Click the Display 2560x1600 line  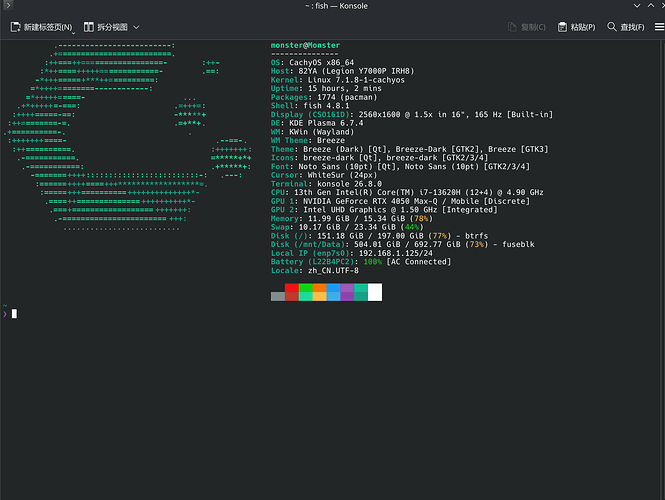(x=412, y=115)
